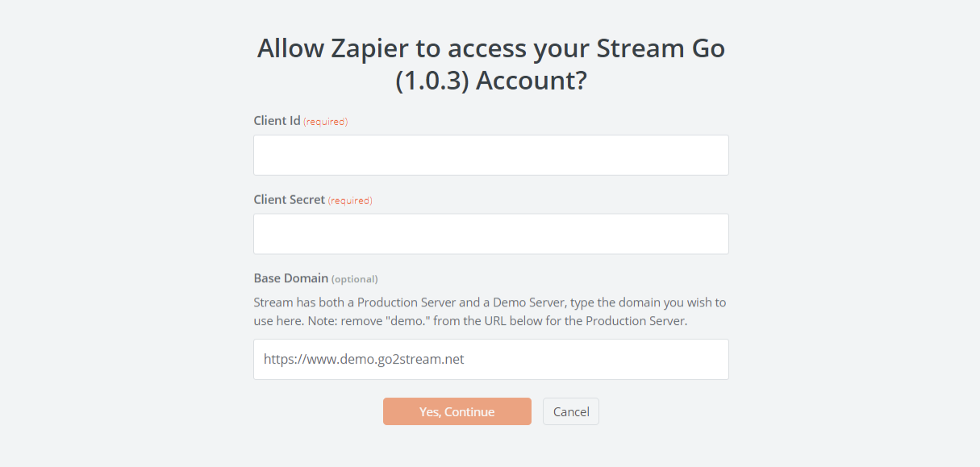Click the Allow Zapier access page heading
The height and width of the screenshot is (467, 980).
click(x=490, y=65)
